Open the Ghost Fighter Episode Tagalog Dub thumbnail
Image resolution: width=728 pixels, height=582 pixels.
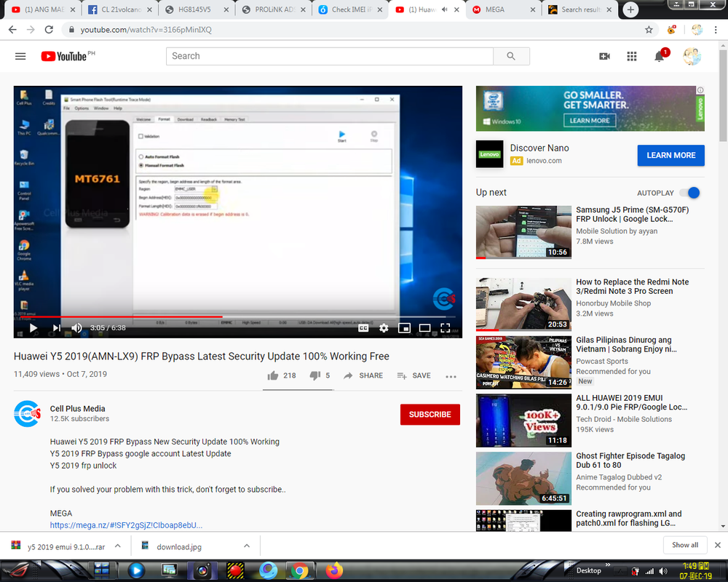pos(523,478)
